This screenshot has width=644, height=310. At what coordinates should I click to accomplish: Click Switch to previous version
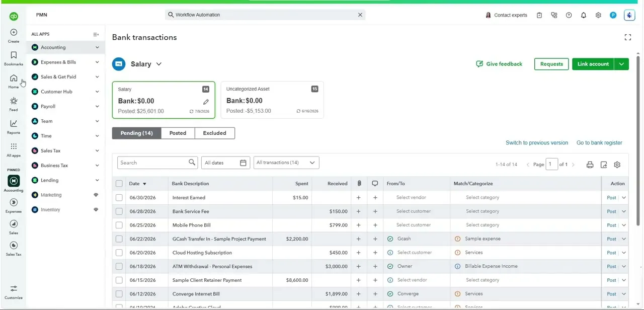click(x=537, y=143)
